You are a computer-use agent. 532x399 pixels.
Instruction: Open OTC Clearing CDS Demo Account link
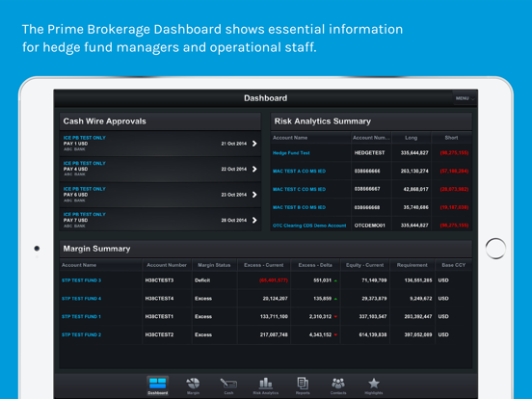click(309, 226)
